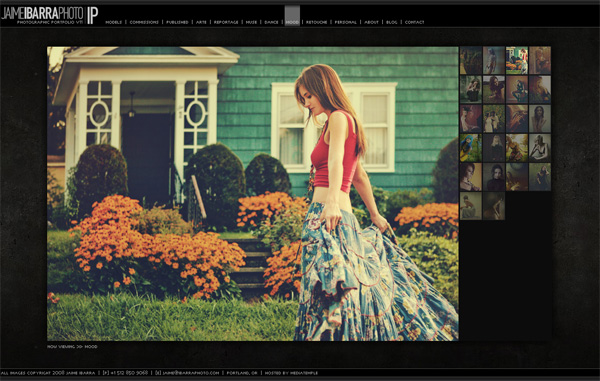
Task: Visit the Blog link
Action: coord(391,22)
